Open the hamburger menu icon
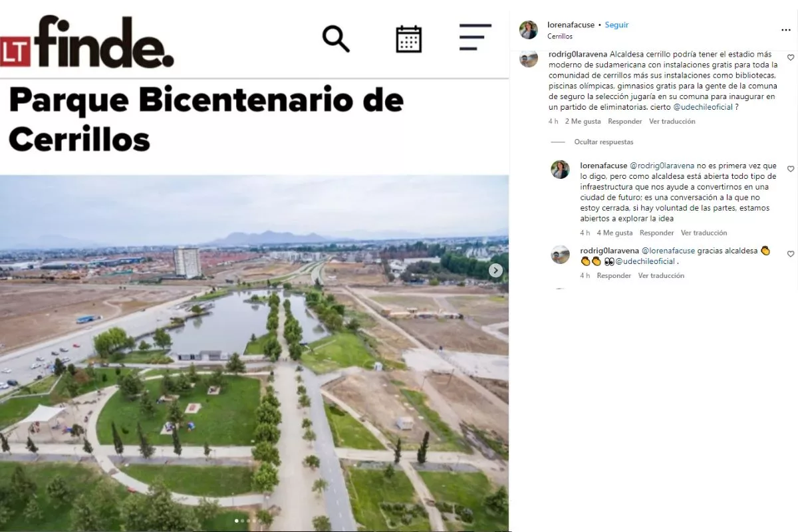The width and height of the screenshot is (798, 532). click(475, 37)
